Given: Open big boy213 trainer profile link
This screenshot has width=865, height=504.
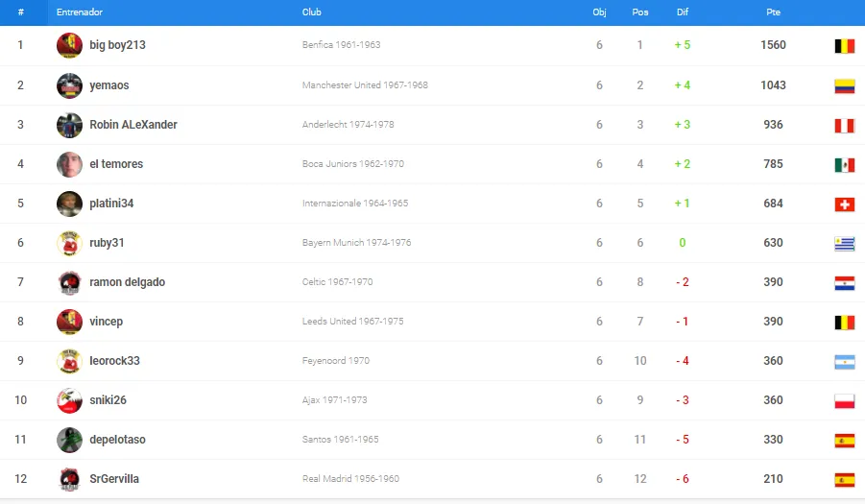Looking at the screenshot, I should click(117, 45).
